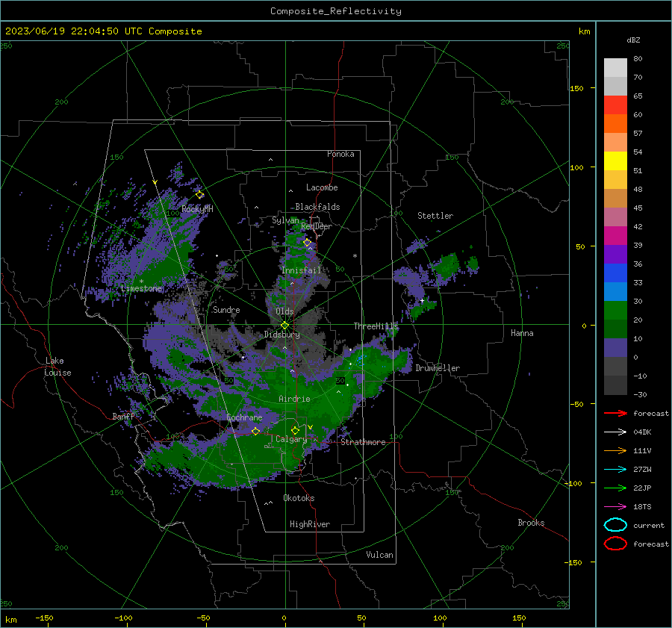Click the Ponoka town label
Viewport: 672px width, 628px height.
click(340, 154)
